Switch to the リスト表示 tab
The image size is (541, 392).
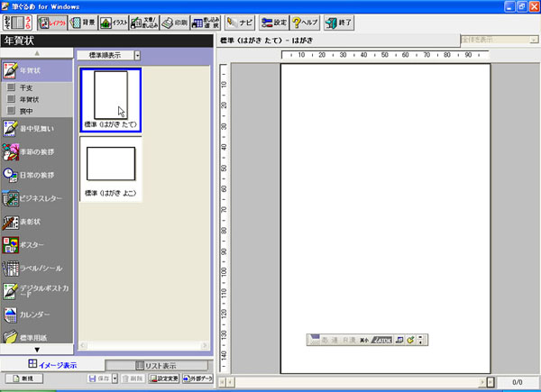[x=156, y=365]
